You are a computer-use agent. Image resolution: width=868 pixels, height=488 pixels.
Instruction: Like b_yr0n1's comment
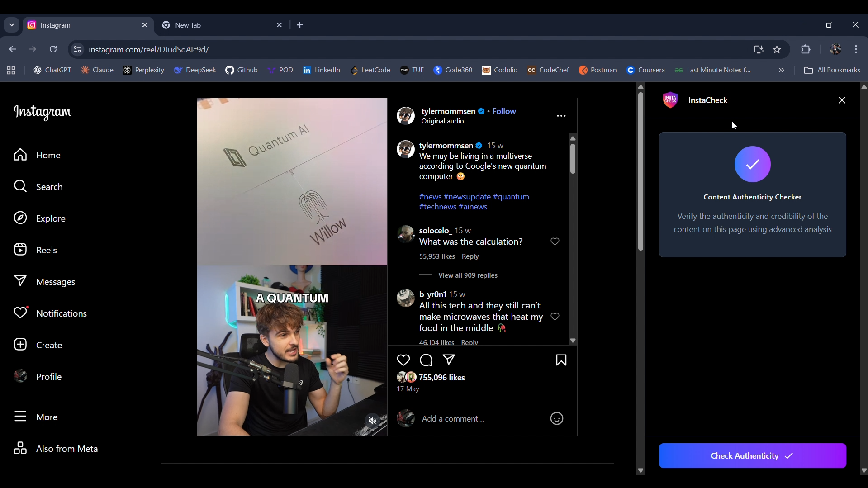[555, 317]
